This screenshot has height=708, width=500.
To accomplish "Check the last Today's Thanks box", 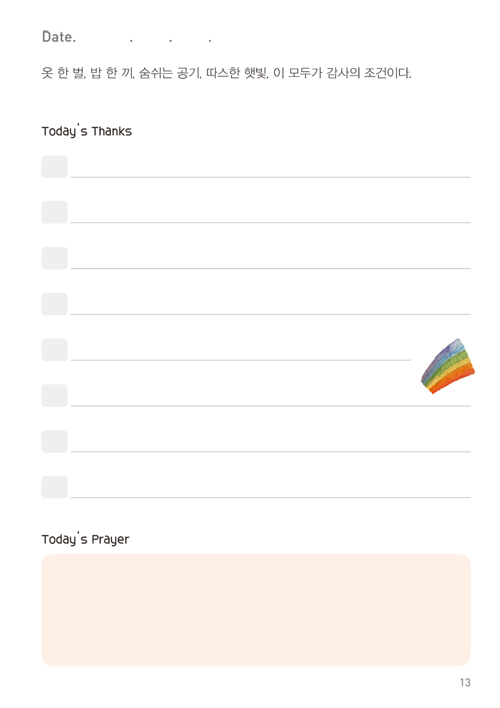I will pos(55,487).
